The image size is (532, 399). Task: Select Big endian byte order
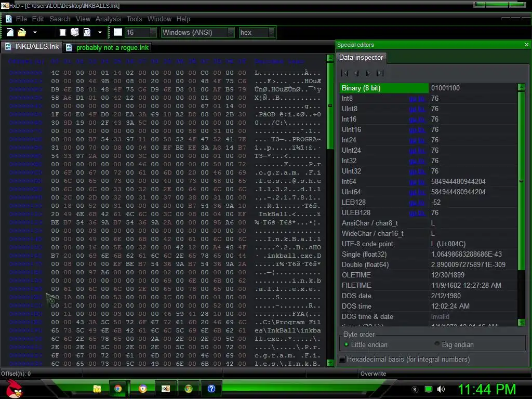(454, 345)
